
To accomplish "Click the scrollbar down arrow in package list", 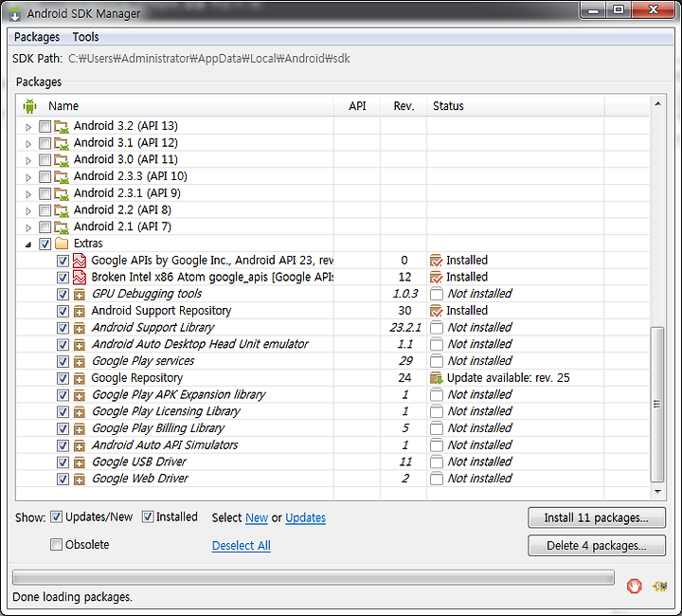I will pos(657,492).
